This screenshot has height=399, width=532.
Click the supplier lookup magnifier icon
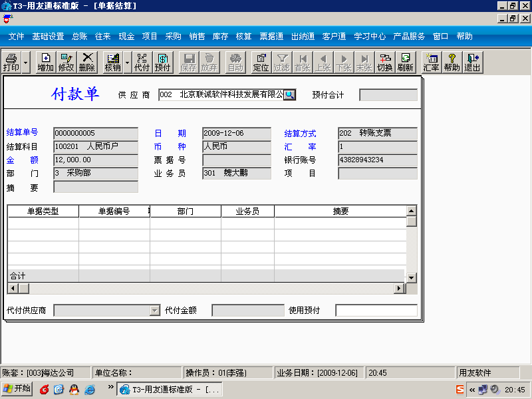click(x=289, y=94)
